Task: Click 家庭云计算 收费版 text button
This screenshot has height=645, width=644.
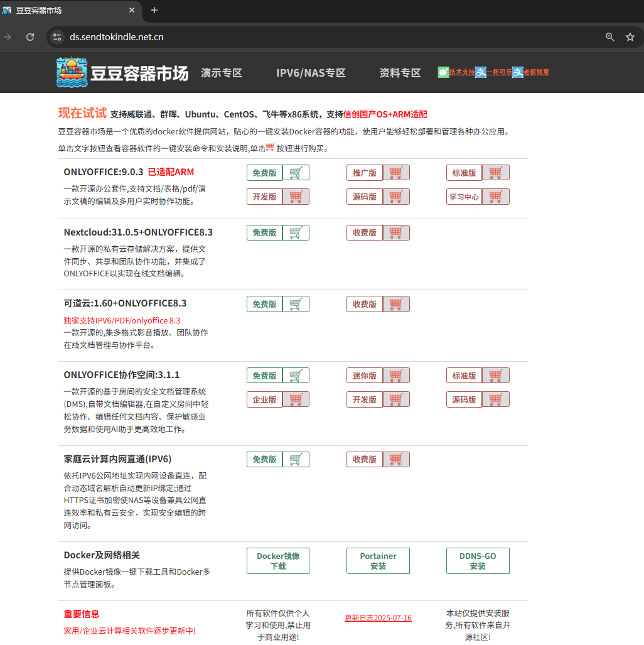Action: click(364, 460)
